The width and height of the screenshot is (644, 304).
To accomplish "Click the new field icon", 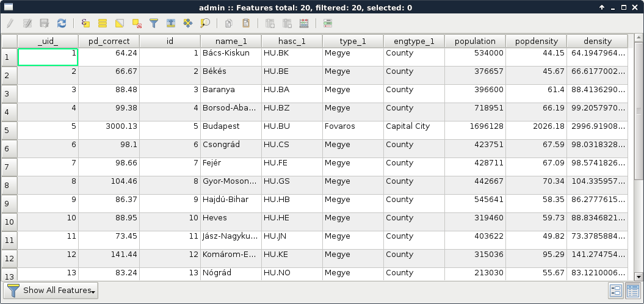I will (x=270, y=23).
